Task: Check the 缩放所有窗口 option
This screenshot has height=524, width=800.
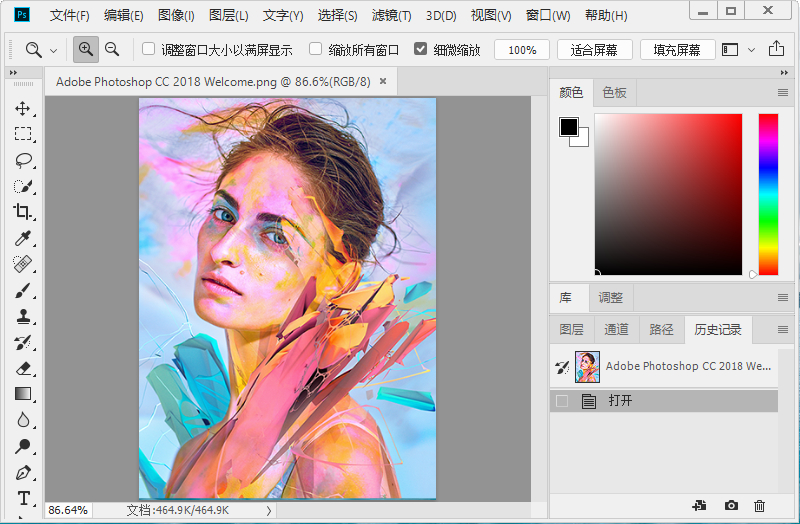Action: click(x=316, y=49)
